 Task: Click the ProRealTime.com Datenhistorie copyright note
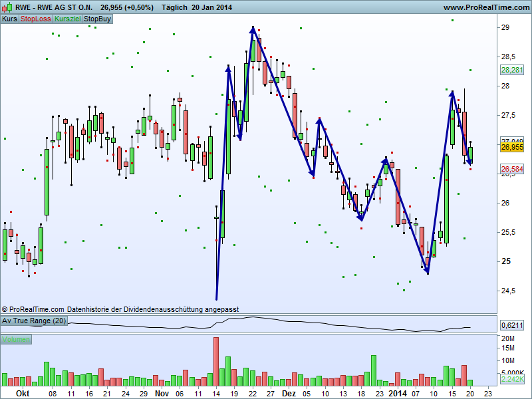[120, 309]
